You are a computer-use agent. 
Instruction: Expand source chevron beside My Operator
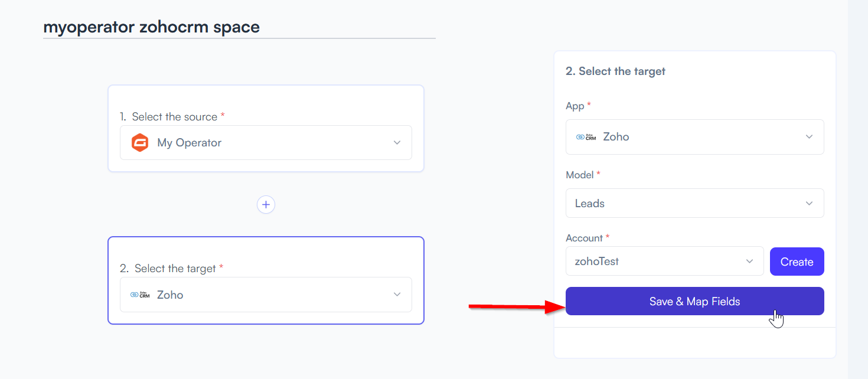coord(397,143)
